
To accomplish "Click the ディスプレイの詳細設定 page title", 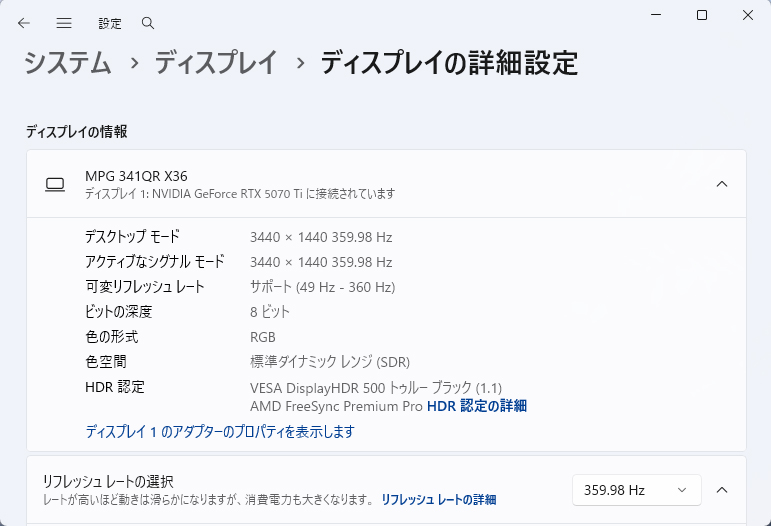I will [x=449, y=63].
